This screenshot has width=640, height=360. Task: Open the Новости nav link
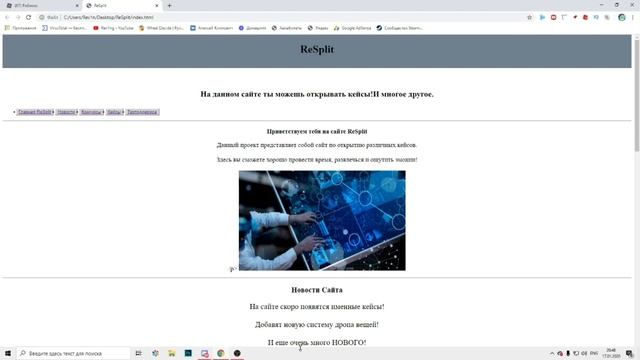(x=66, y=112)
